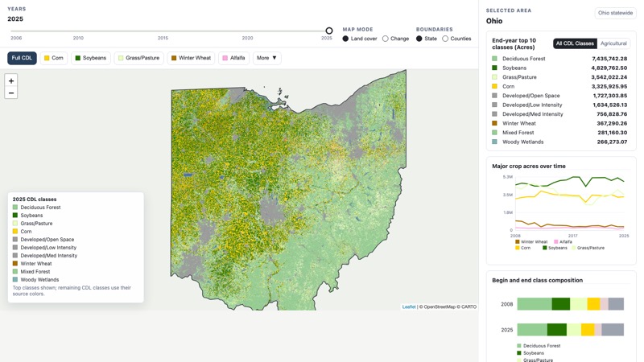Click Deciduous Forest swatch in map legend
The image size is (644, 362).
[15, 208]
